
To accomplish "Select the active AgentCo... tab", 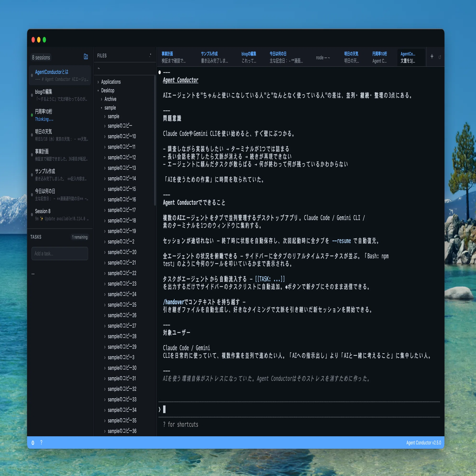I will click(x=411, y=57).
